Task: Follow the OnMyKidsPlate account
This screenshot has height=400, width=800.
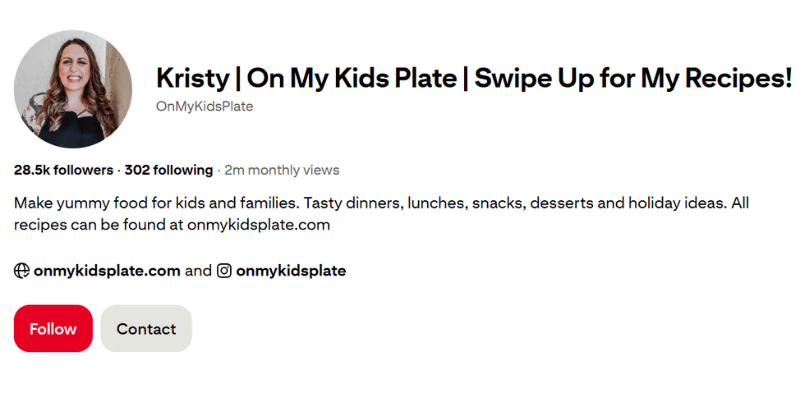Action: pyautogui.click(x=53, y=329)
